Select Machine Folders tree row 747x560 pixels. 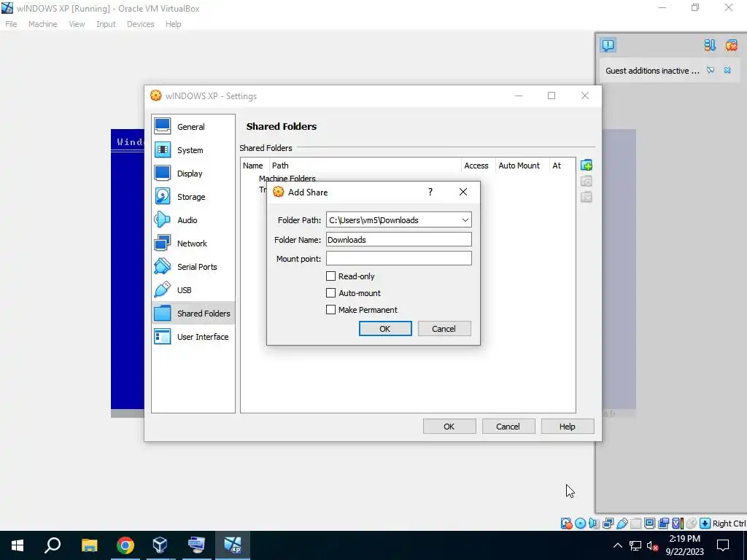coord(287,178)
